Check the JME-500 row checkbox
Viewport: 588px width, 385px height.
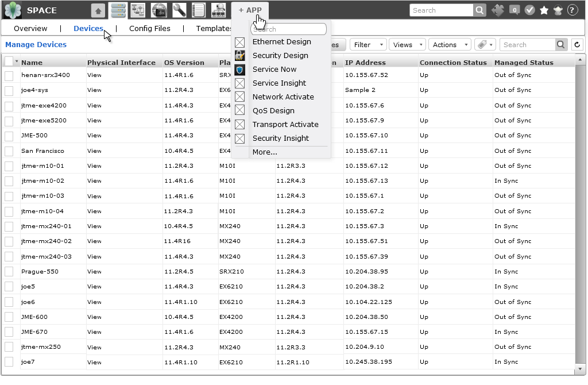pos(9,136)
